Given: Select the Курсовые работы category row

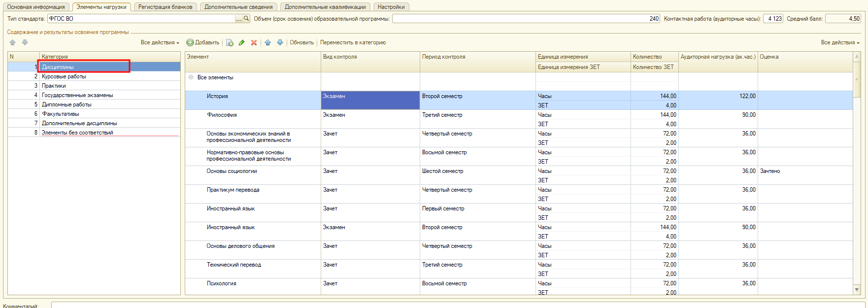Looking at the screenshot, I should pyautogui.click(x=64, y=76).
